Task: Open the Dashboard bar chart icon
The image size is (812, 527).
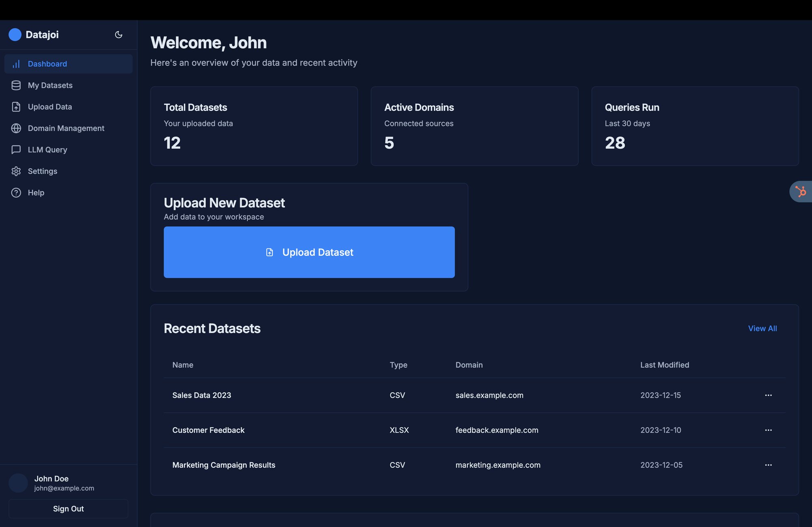Action: click(16, 64)
